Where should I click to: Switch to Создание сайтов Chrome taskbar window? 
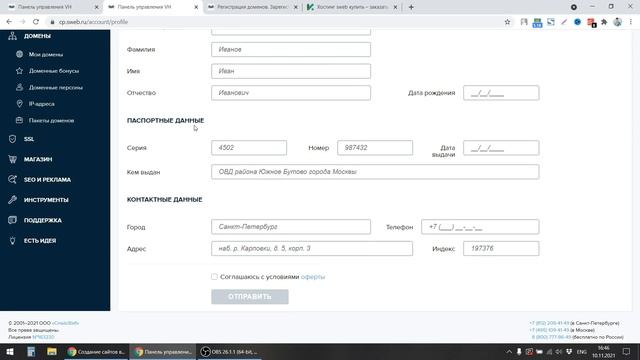point(96,351)
